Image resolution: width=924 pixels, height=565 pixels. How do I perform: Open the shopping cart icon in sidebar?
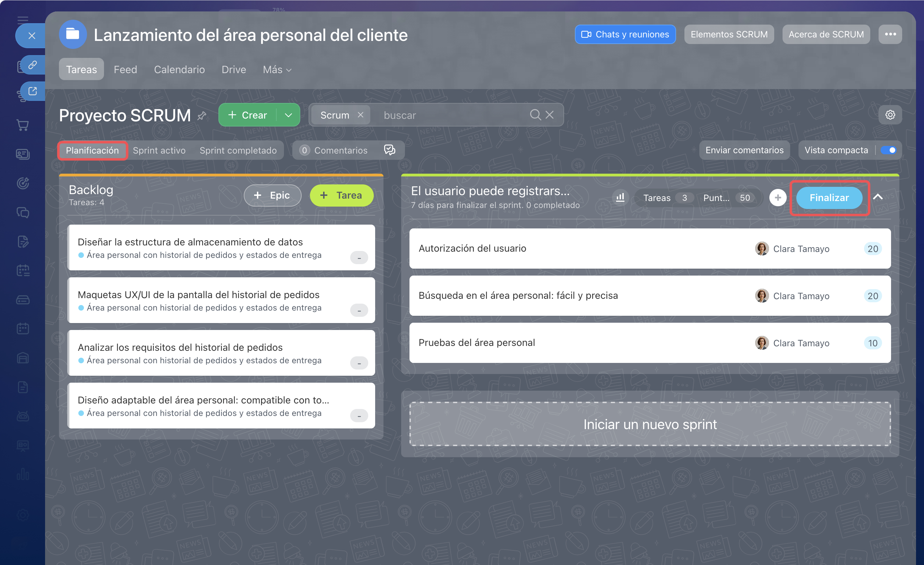pos(23,125)
